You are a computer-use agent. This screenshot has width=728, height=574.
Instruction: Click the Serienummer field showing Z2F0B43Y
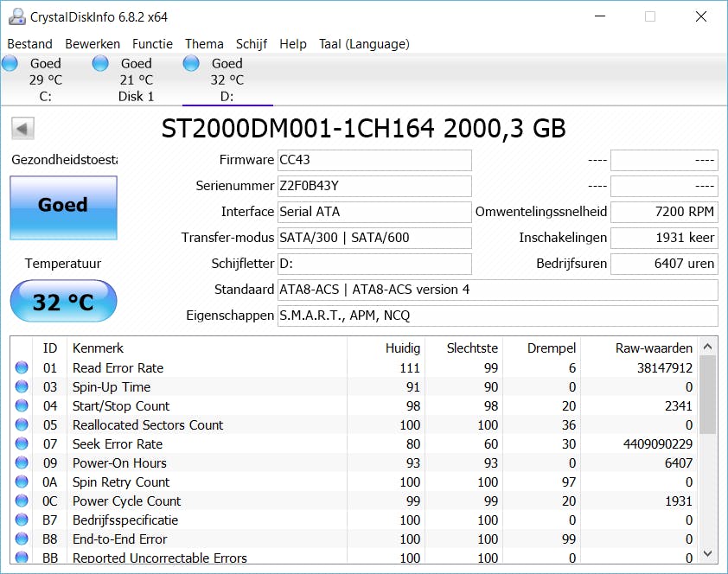pos(374,186)
